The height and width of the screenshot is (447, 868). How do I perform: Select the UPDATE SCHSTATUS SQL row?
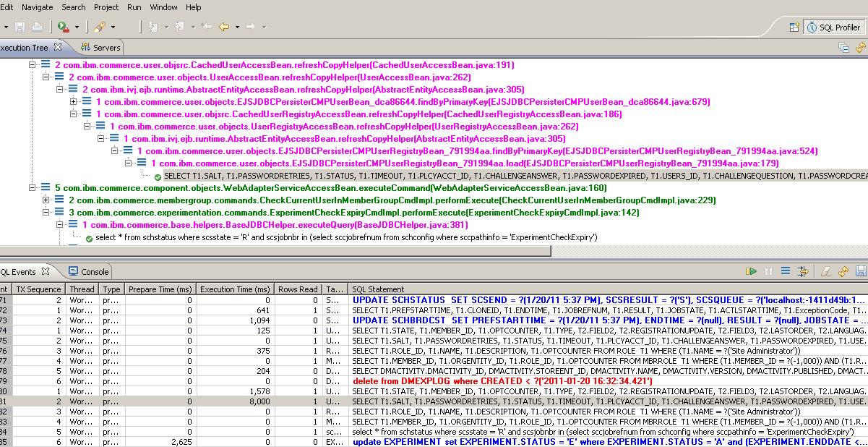(x=434, y=299)
